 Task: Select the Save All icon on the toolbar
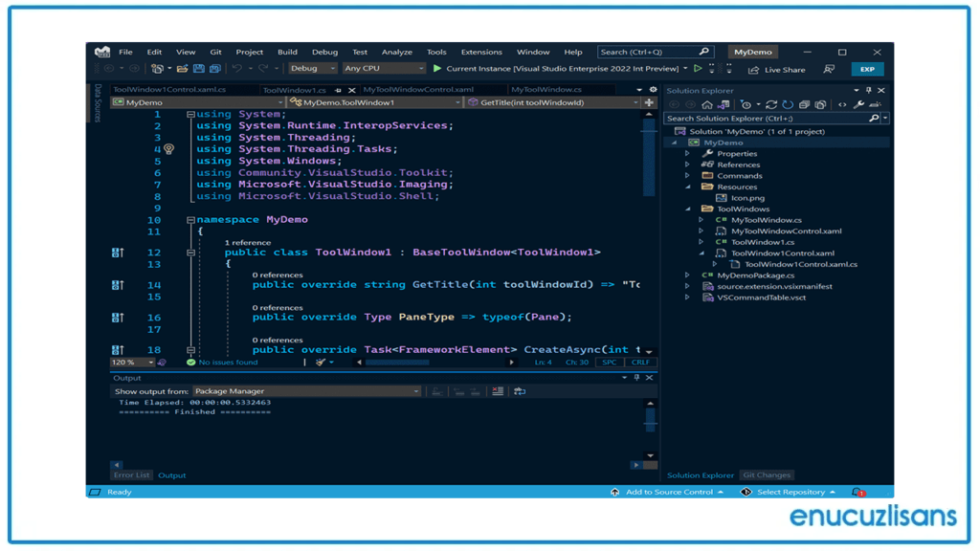coord(214,68)
